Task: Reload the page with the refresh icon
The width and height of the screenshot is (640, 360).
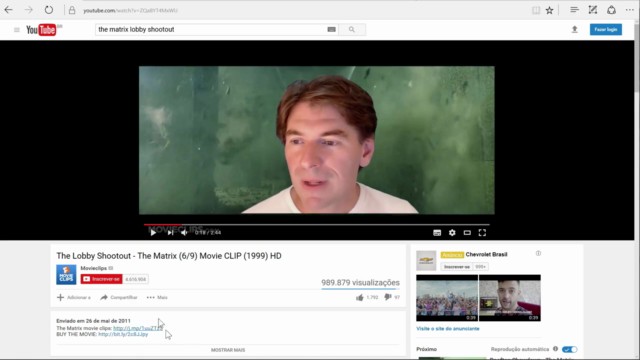Action: (49, 10)
